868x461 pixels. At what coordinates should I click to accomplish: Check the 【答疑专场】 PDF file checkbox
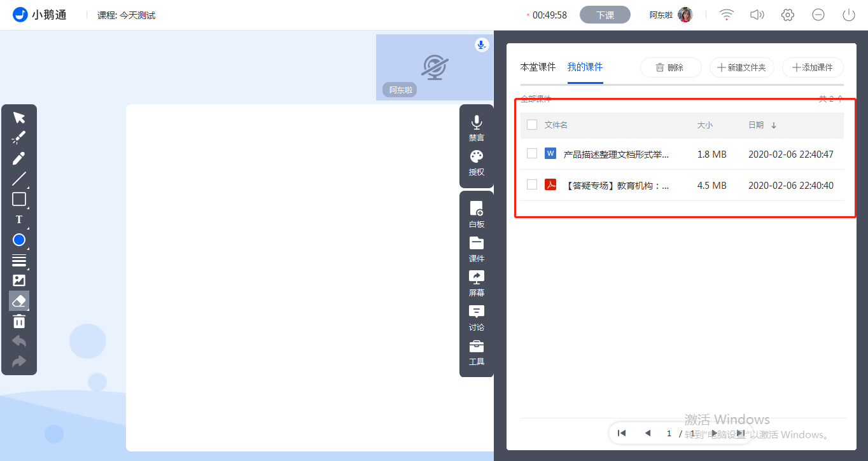pos(532,184)
